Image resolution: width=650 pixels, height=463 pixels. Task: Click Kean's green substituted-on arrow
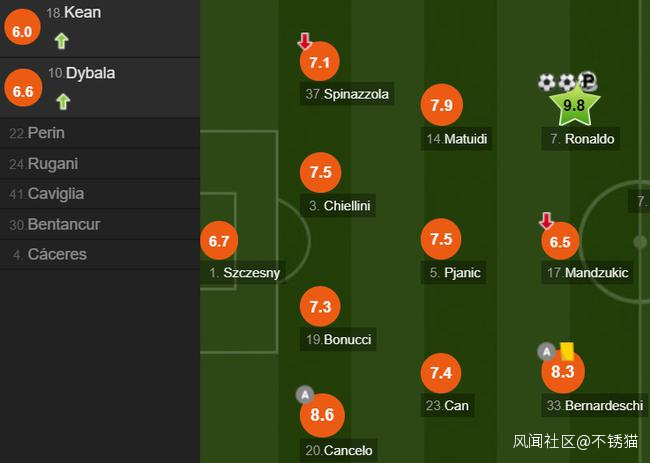62,41
